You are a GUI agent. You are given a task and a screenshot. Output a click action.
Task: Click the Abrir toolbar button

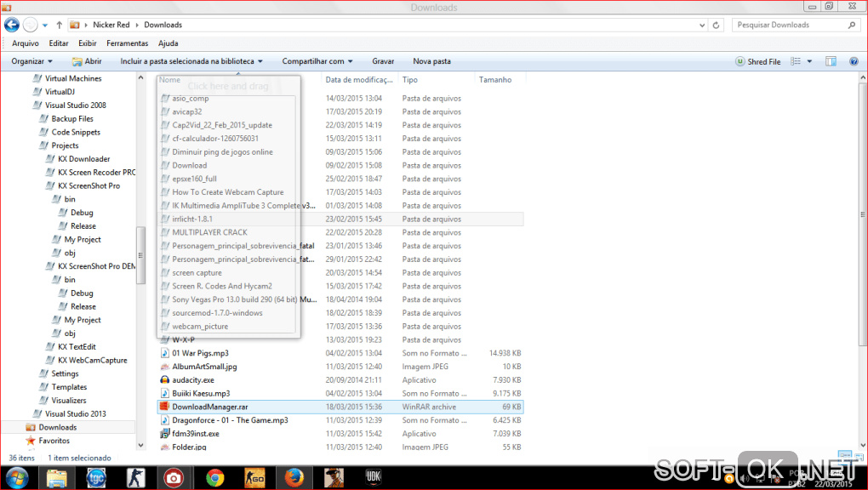87,61
